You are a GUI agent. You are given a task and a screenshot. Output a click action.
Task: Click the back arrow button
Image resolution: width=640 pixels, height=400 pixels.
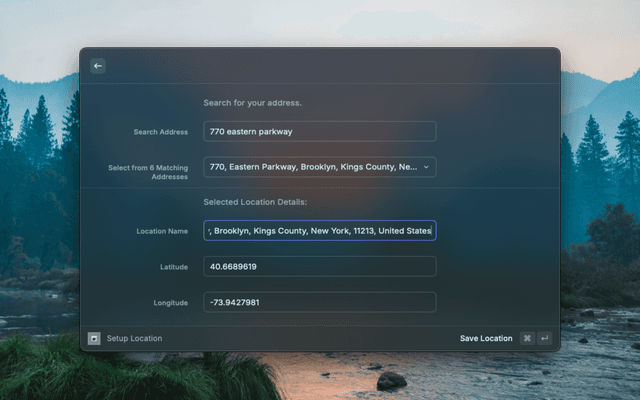(98, 66)
